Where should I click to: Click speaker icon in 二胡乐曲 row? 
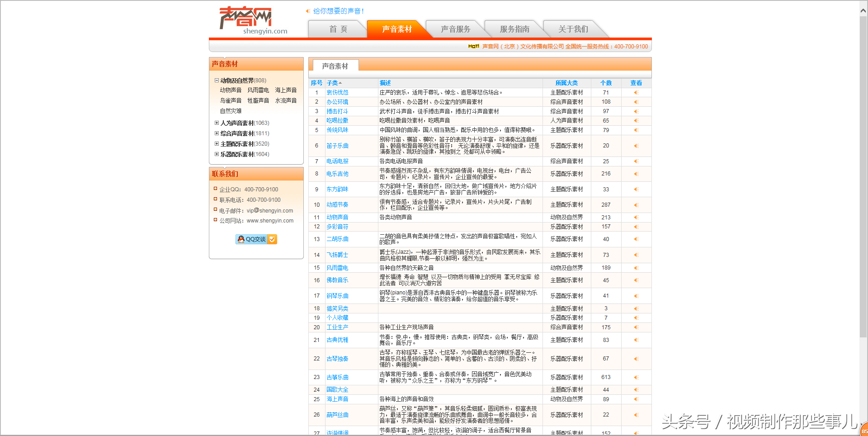636,239
